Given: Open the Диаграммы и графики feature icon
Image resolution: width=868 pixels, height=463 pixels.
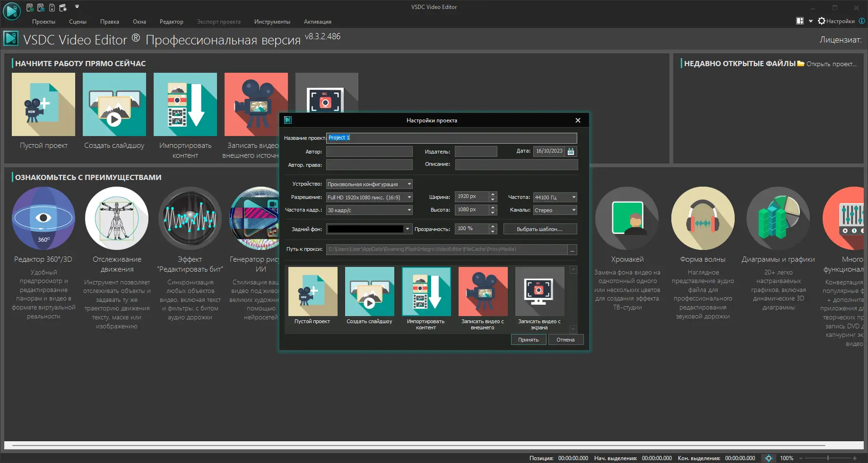Looking at the screenshot, I should [778, 218].
